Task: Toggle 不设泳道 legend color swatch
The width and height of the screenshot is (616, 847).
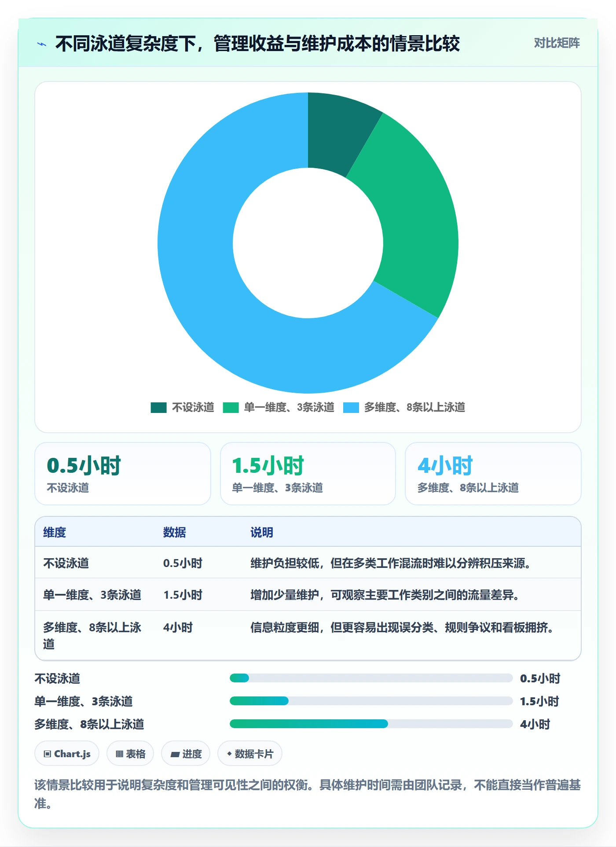Action: click(x=158, y=407)
